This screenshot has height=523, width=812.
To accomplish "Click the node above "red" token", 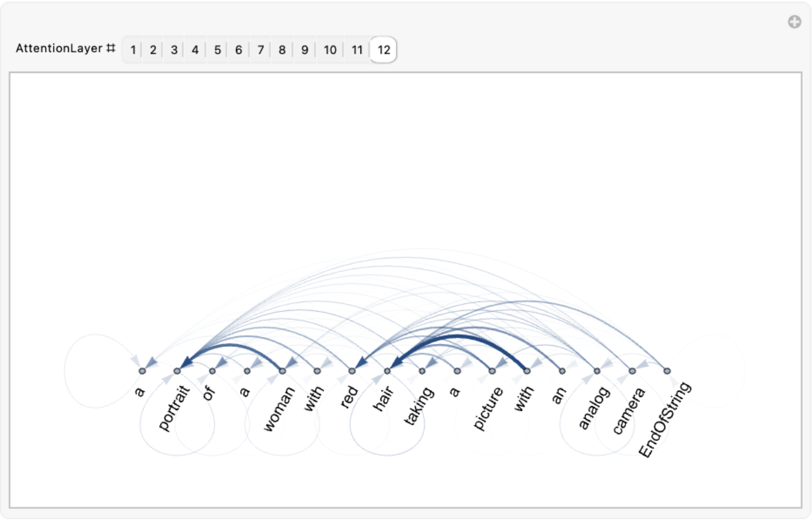I will pyautogui.click(x=352, y=371).
